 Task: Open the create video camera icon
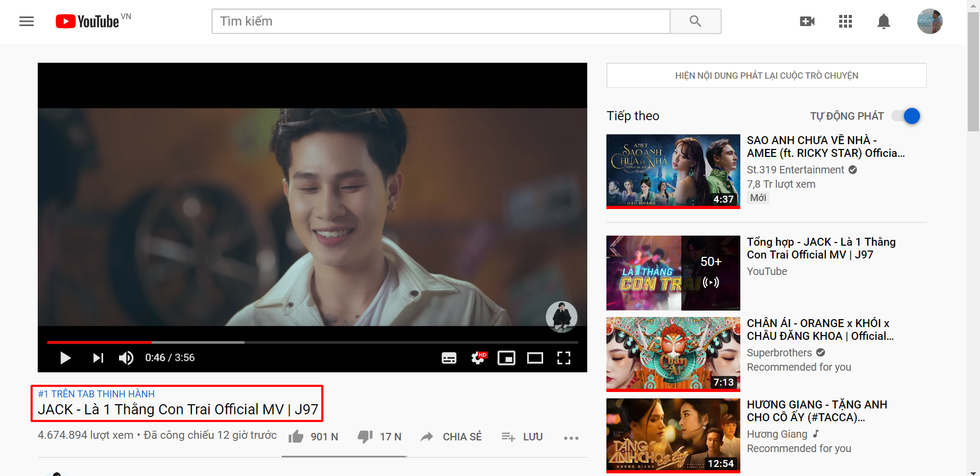click(x=807, y=21)
